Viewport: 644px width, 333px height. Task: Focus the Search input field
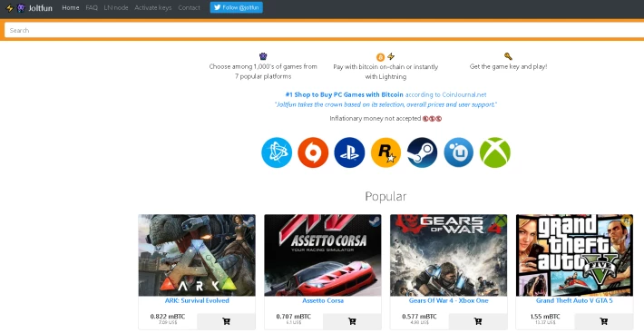tap(324, 30)
